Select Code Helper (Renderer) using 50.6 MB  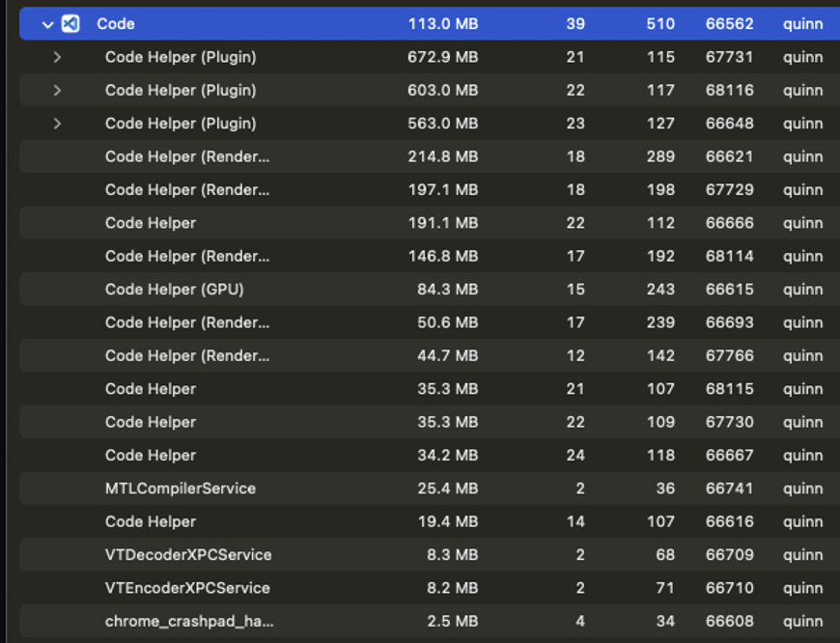pos(187,322)
